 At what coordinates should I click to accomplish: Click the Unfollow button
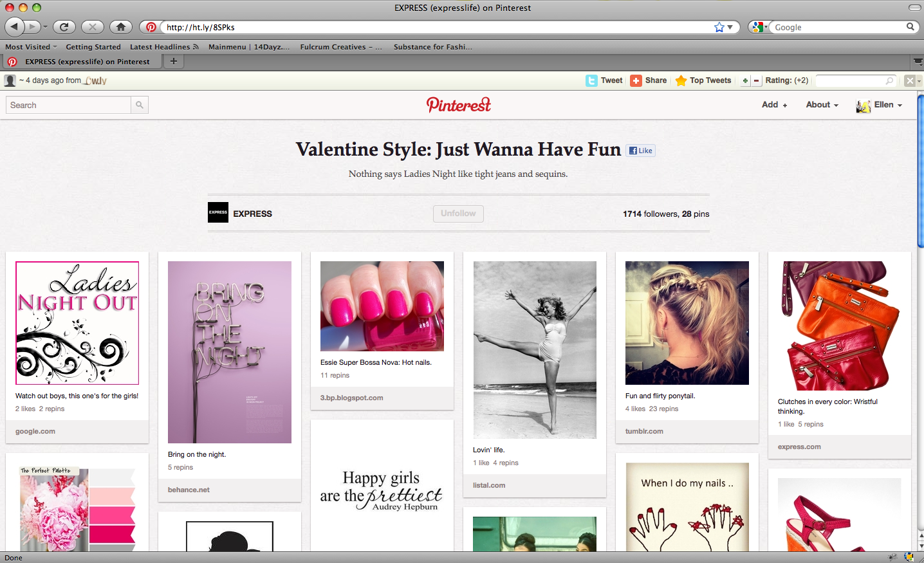point(458,214)
